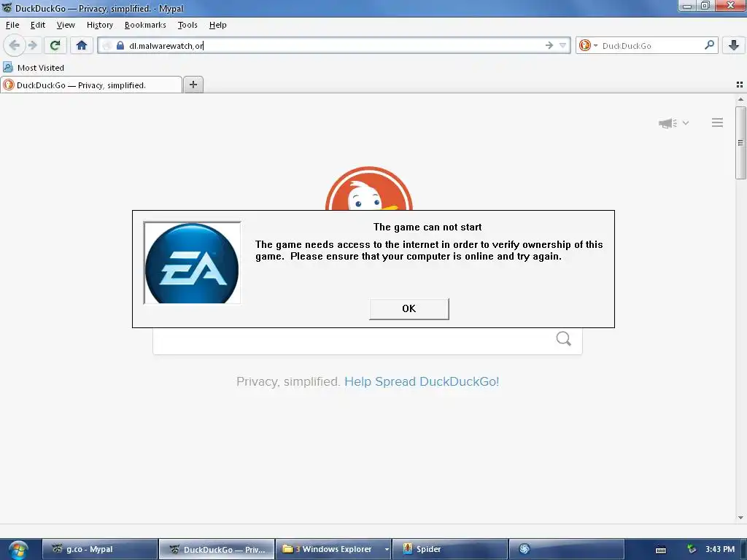747x560 pixels.
Task: Click the browser Forward arrow button
Action: (x=32, y=45)
